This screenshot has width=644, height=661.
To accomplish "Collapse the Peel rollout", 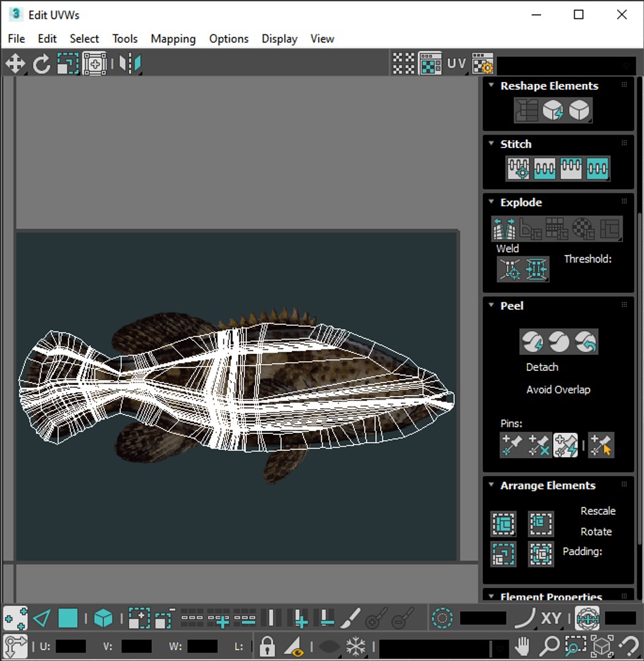I will point(491,304).
